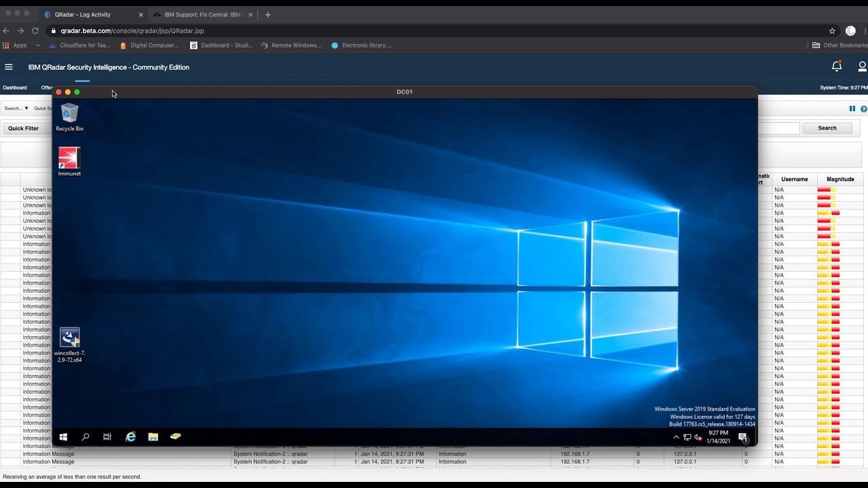Close the QRadar - Log Activity tab
This screenshot has width=868, height=488.
coord(140,14)
